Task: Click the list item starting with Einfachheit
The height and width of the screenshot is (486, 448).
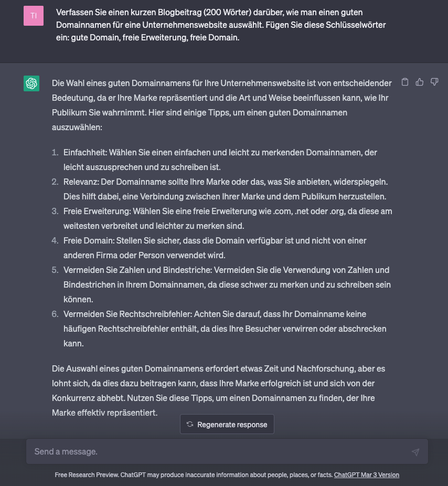Action: pos(220,160)
